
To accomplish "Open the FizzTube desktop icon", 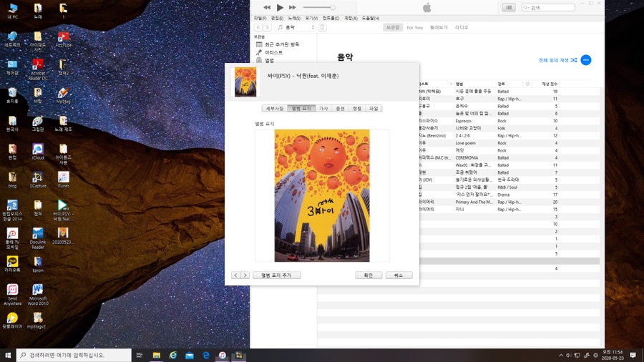I will point(63,39).
